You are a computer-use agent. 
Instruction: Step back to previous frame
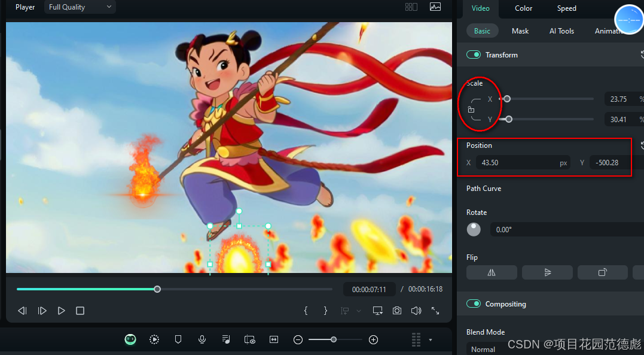[x=22, y=311]
